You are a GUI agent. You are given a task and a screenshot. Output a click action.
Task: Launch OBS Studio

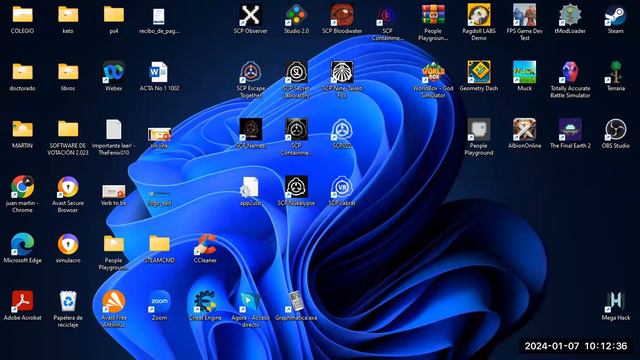pyautogui.click(x=616, y=129)
